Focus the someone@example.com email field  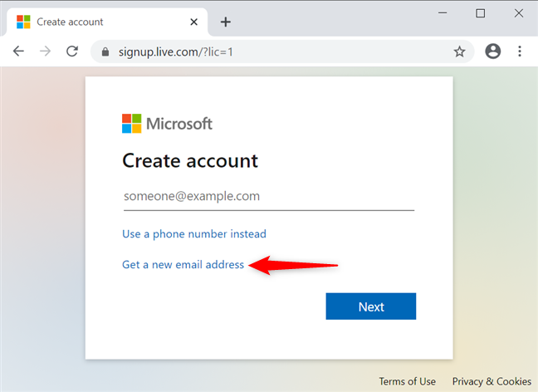[269, 197]
